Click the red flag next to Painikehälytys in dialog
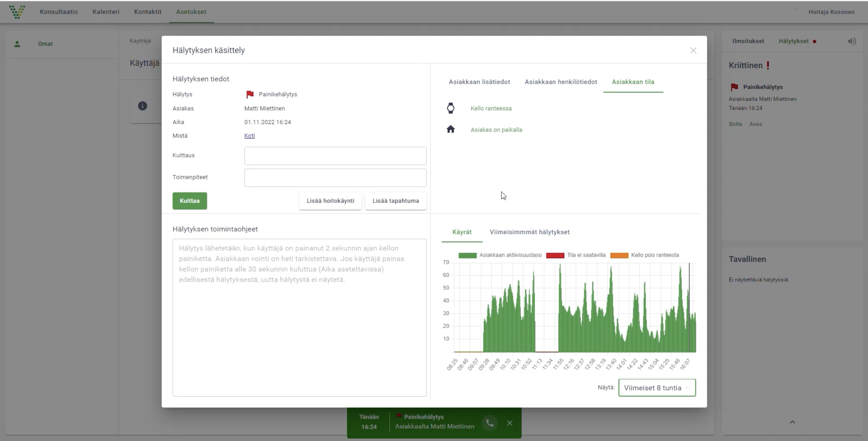The width and height of the screenshot is (868, 441). (x=250, y=94)
